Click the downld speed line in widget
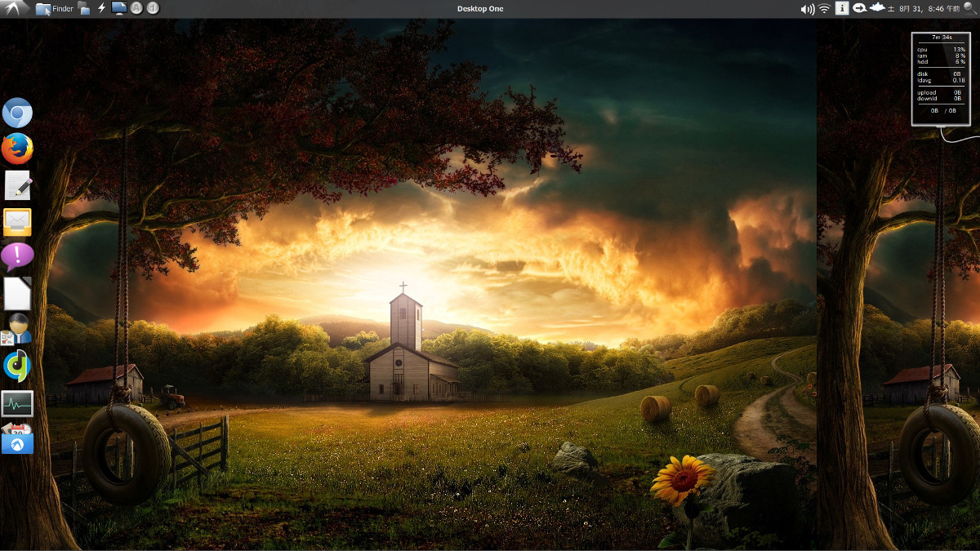 (x=941, y=98)
